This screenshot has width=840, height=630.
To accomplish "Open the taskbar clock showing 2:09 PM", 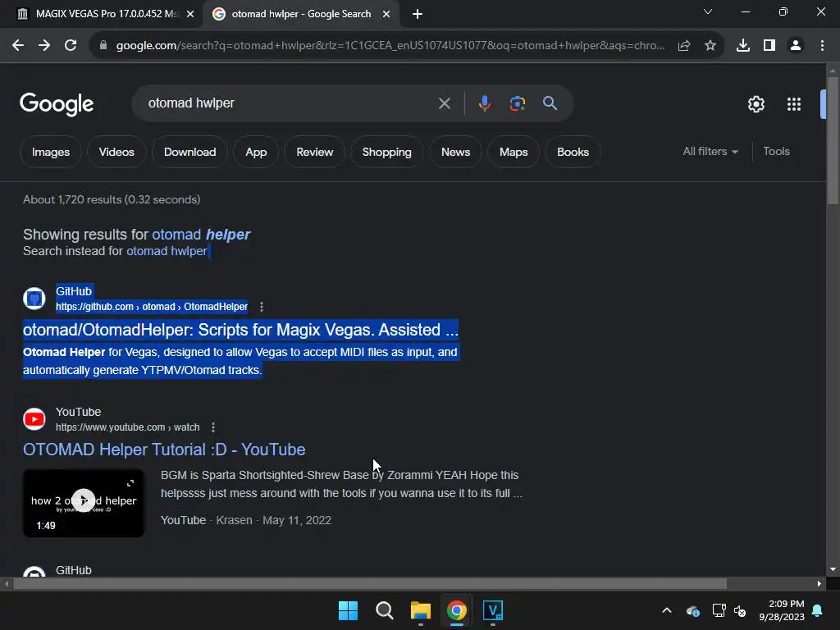I will (x=782, y=610).
